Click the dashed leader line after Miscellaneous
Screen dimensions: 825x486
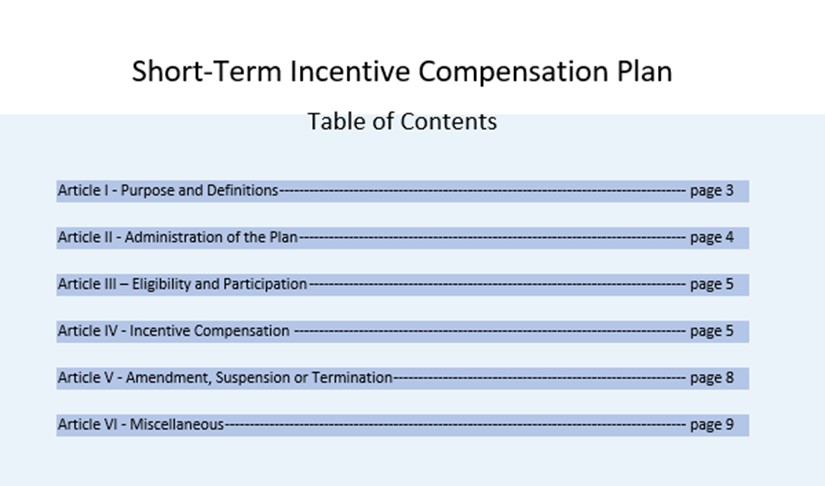[x=455, y=425]
